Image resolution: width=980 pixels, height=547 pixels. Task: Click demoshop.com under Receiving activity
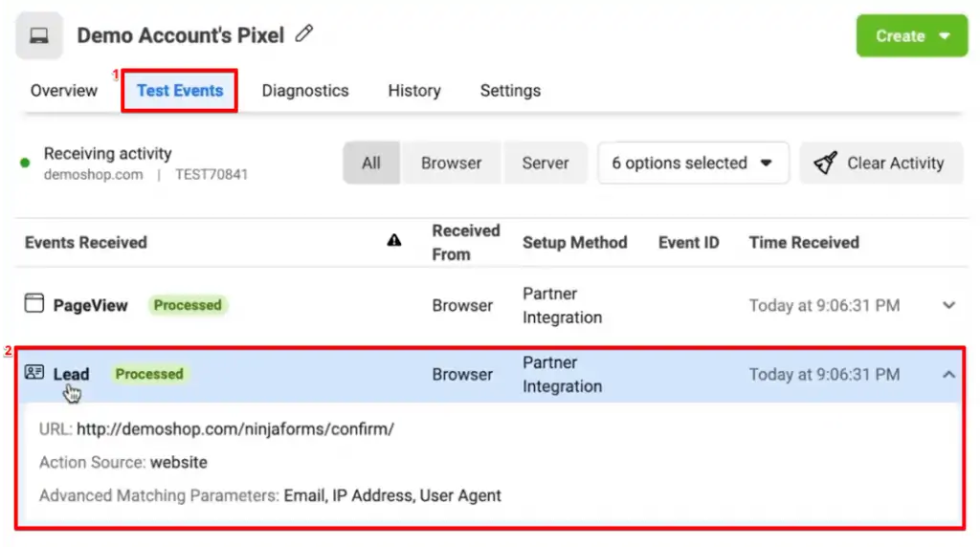coord(93,174)
